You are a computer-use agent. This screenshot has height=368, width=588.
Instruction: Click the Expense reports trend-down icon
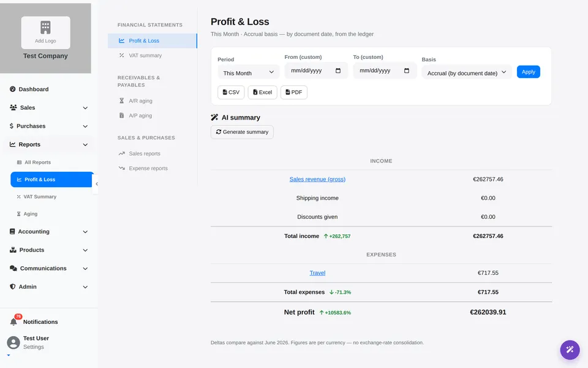pos(121,168)
